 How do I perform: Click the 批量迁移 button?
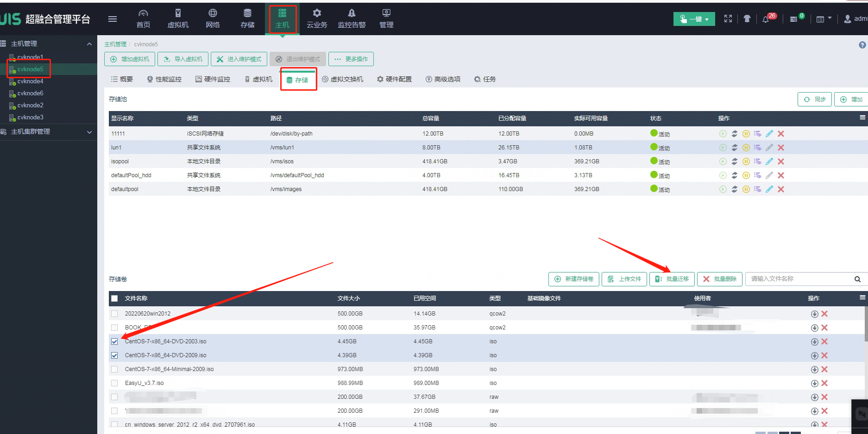coord(672,279)
